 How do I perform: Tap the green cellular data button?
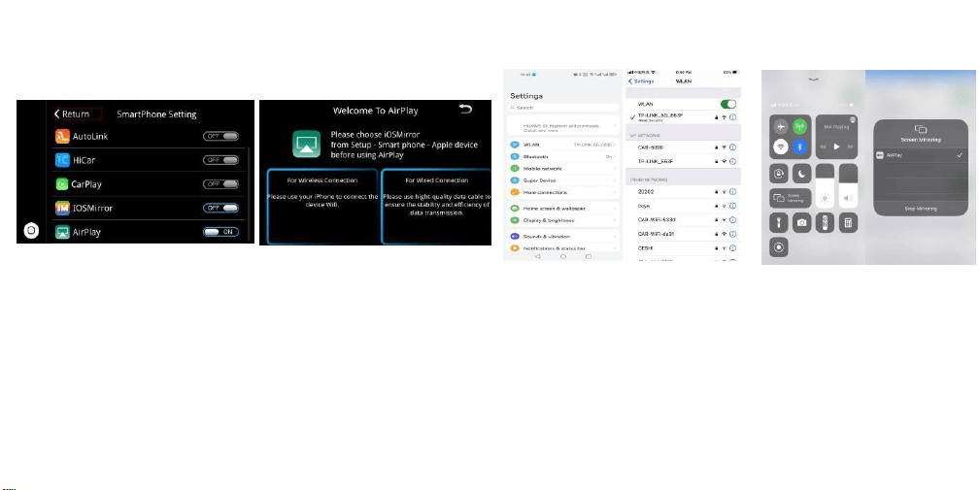(800, 127)
